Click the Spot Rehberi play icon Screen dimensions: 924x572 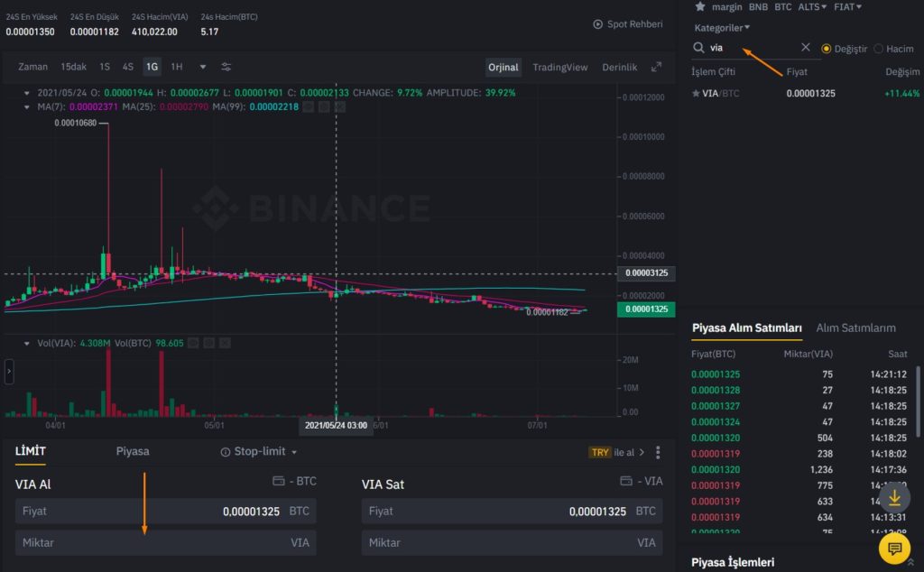coord(597,24)
